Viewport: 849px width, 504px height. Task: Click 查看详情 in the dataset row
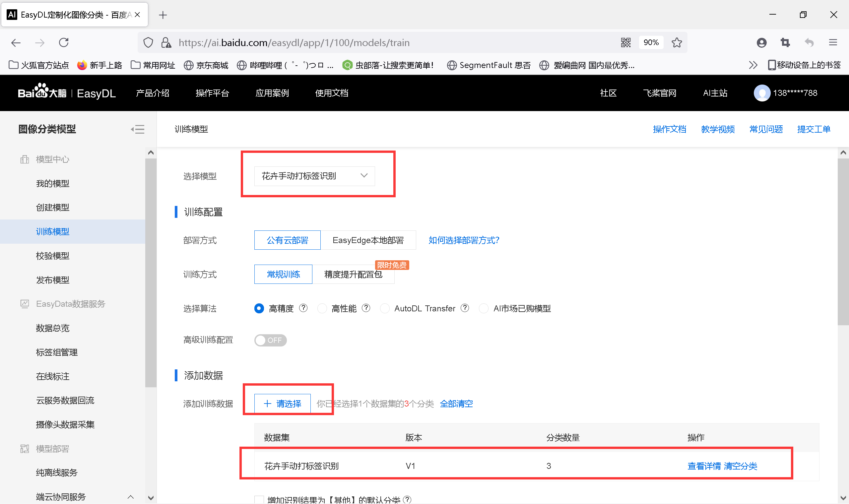click(x=704, y=466)
